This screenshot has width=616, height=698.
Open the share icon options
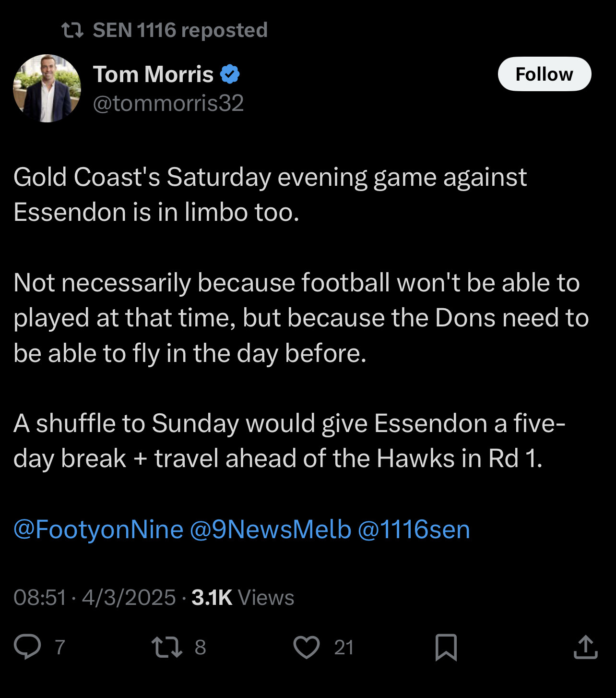[x=585, y=647]
